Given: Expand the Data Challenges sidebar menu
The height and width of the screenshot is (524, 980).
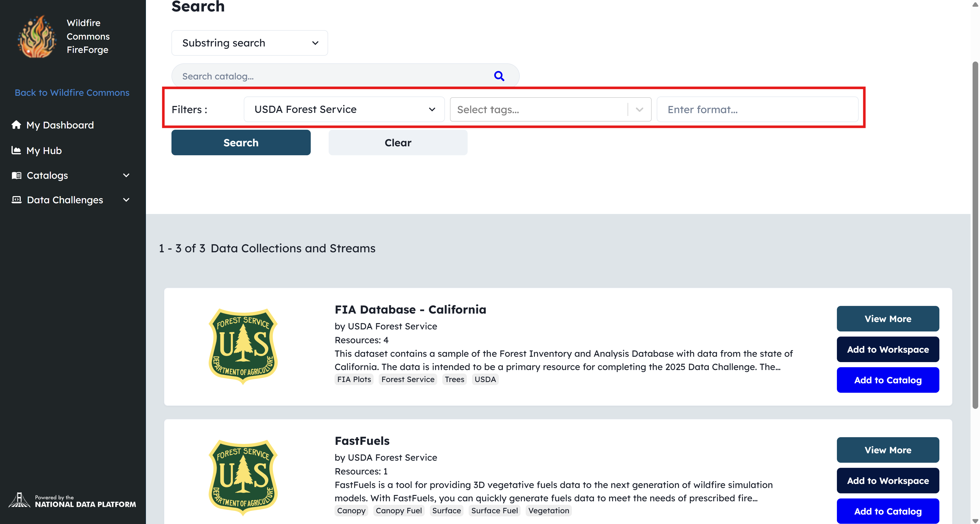Looking at the screenshot, I should click(x=126, y=200).
